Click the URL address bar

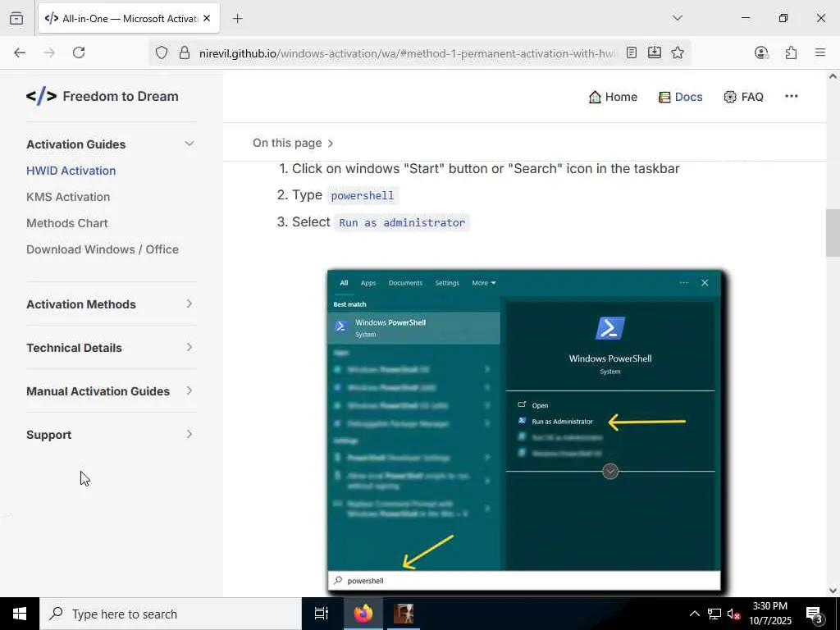click(x=407, y=53)
